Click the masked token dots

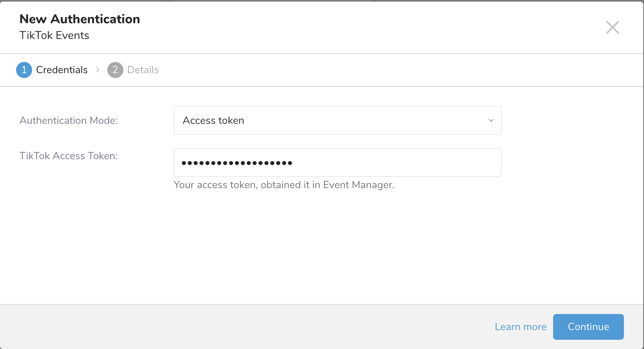(237, 163)
